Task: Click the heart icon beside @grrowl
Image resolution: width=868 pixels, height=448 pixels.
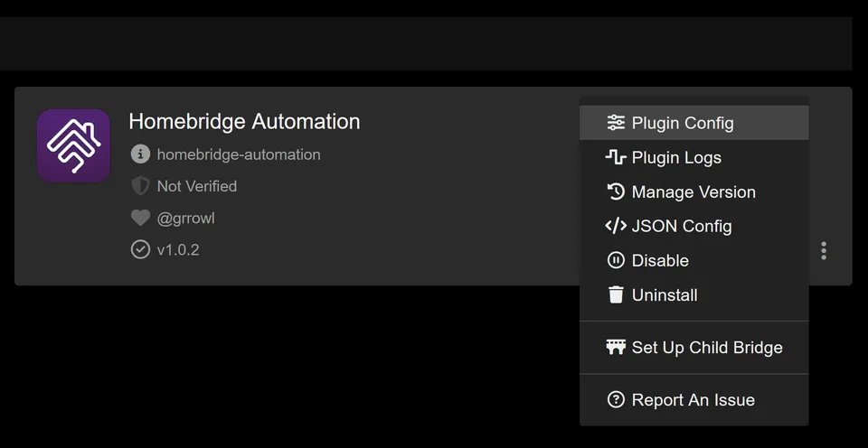Action: coord(140,219)
